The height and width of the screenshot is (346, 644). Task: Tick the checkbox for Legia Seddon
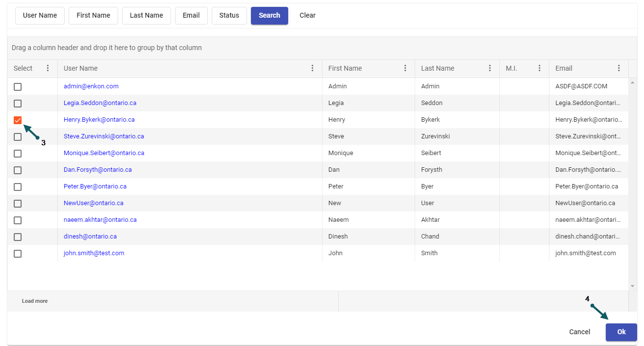[18, 104]
